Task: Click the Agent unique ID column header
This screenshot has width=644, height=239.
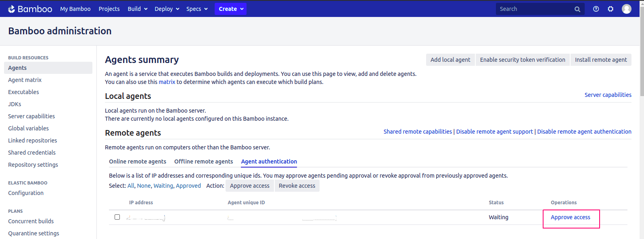Action: click(x=246, y=203)
